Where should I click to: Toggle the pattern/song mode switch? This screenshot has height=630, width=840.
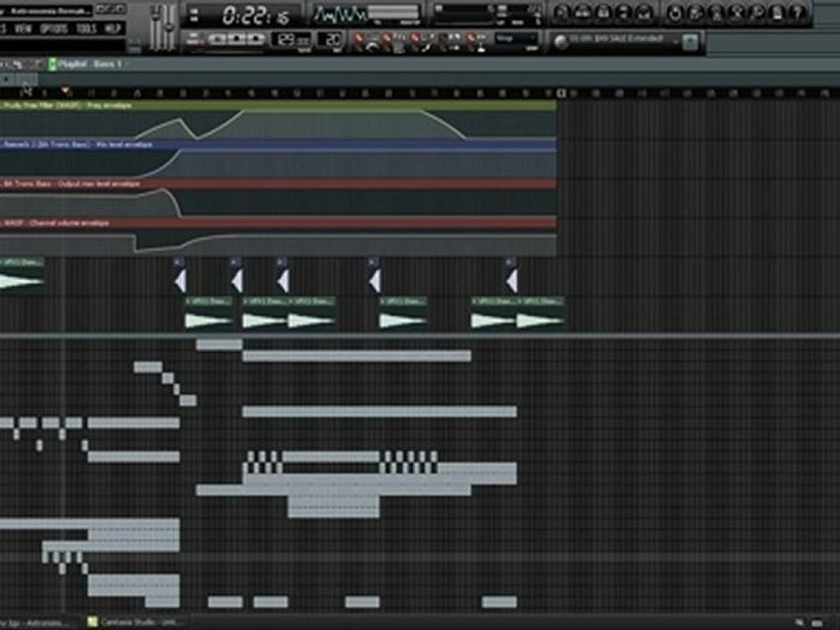(194, 39)
